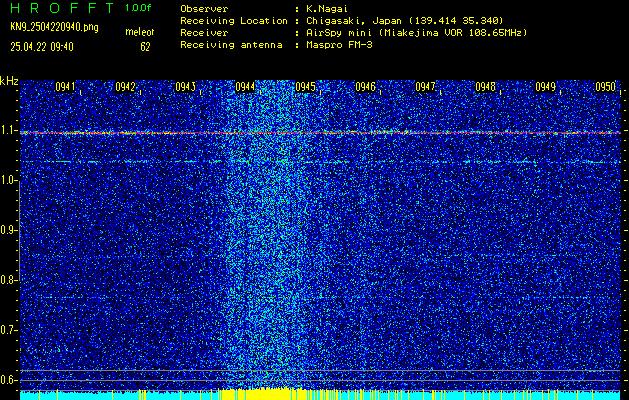Click the Receiving antenna label
629x400 pixels.
(x=231, y=45)
